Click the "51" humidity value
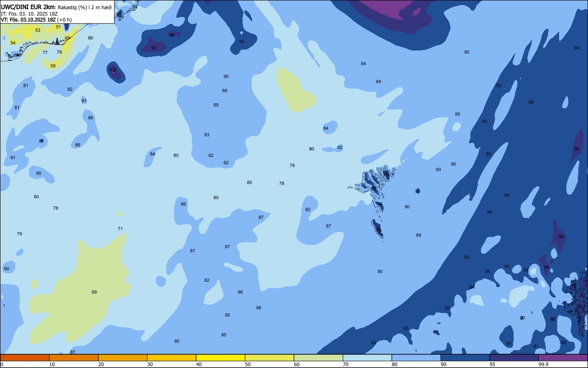 [58, 27]
